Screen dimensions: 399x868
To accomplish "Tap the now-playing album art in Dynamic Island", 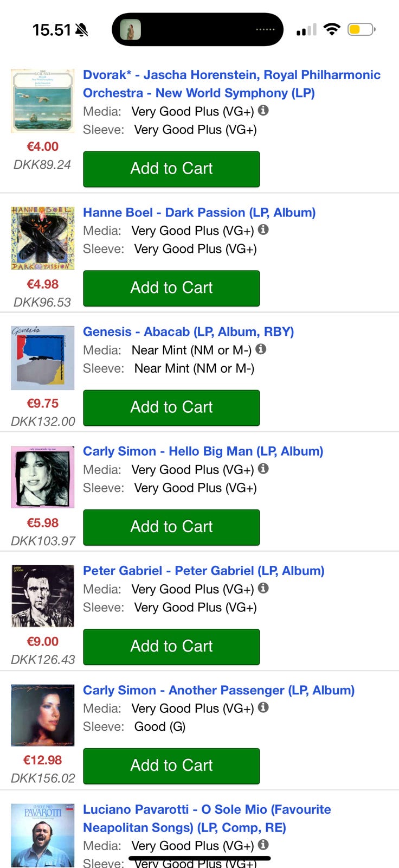I will coord(130,29).
